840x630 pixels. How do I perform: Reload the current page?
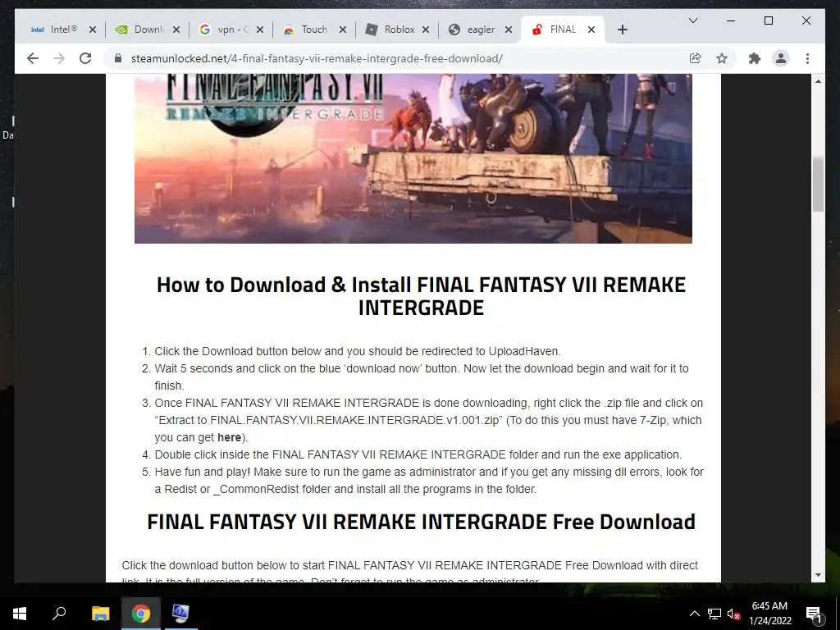coord(85,58)
